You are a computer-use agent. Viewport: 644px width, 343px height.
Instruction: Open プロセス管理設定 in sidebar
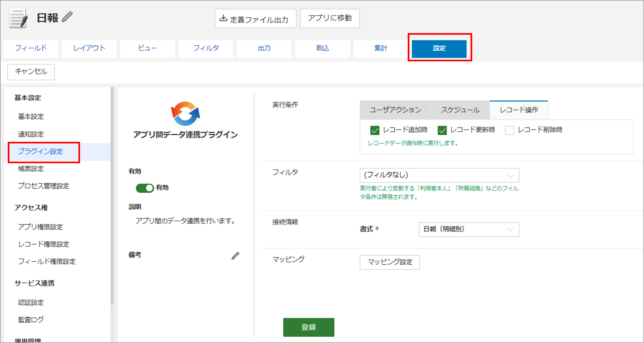click(x=44, y=186)
